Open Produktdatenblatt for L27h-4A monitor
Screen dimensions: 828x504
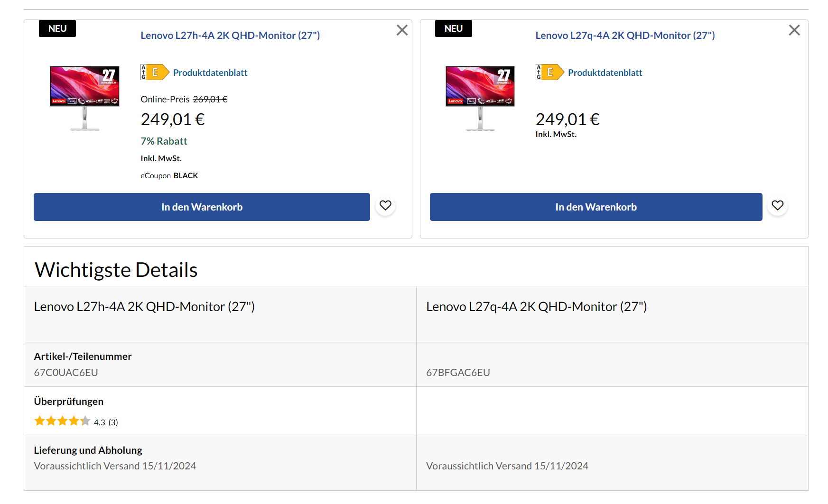pyautogui.click(x=210, y=73)
